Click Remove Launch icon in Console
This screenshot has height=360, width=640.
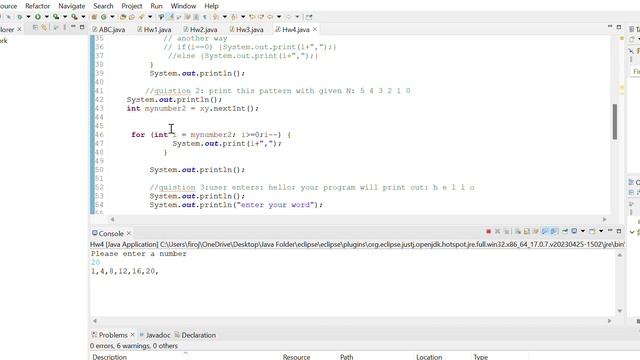498,231
